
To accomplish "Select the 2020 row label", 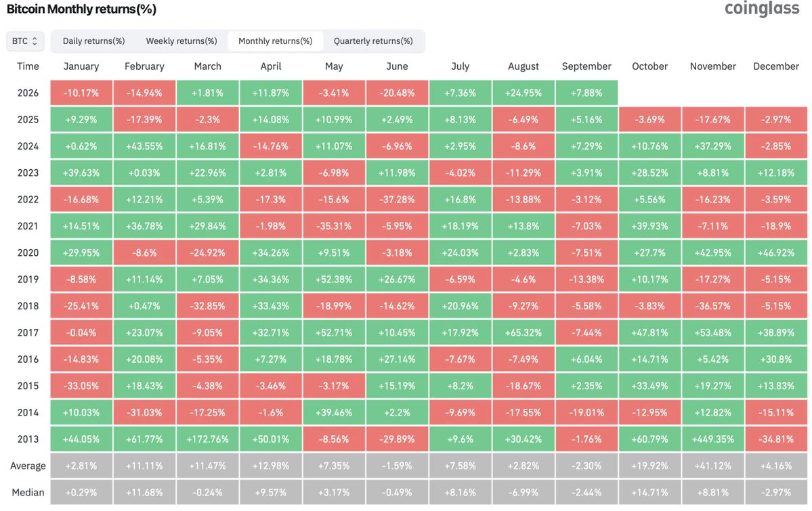I will click(x=28, y=252).
